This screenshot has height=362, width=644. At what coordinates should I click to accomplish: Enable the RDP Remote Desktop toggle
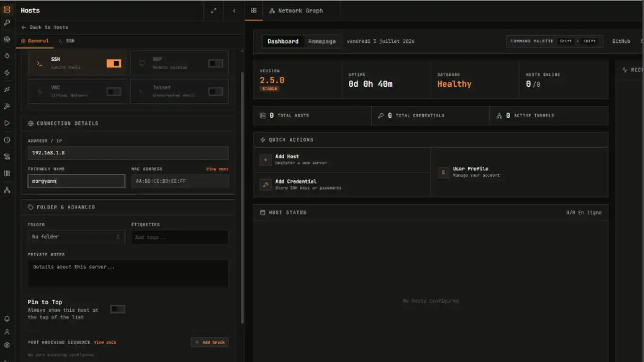point(215,63)
